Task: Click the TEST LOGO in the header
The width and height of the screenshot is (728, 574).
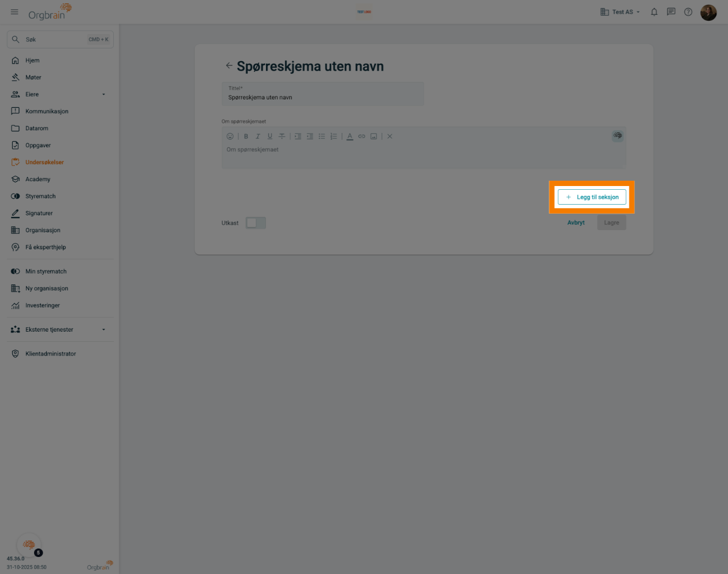Action: click(x=364, y=12)
